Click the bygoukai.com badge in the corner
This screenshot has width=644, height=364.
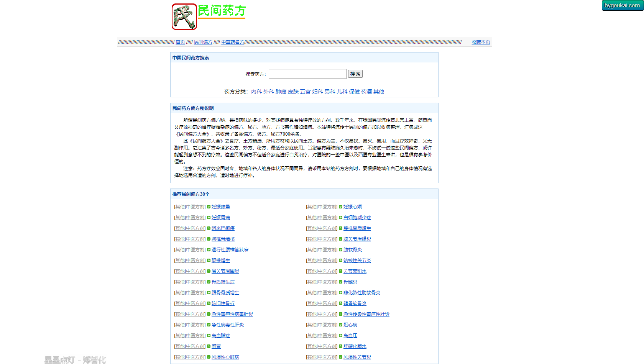click(622, 5)
